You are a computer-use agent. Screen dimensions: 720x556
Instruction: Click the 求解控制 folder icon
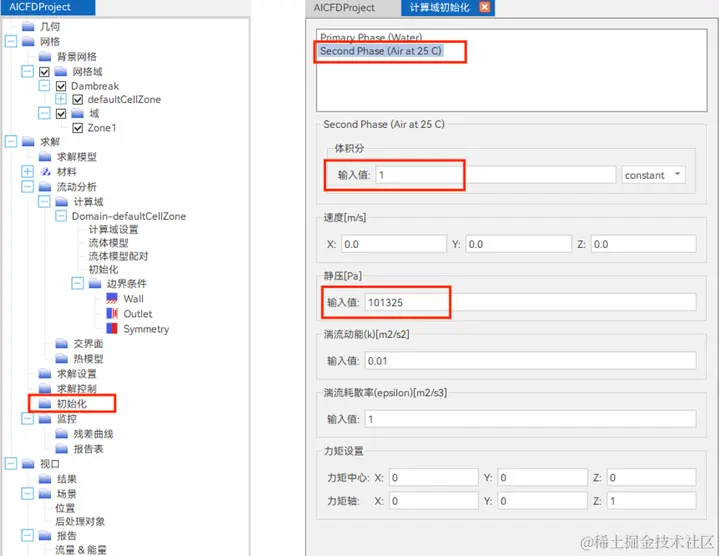click(x=45, y=389)
